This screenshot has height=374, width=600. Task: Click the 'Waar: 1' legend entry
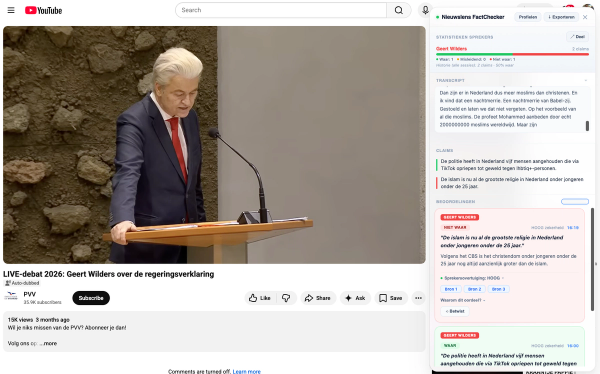[x=445, y=59]
